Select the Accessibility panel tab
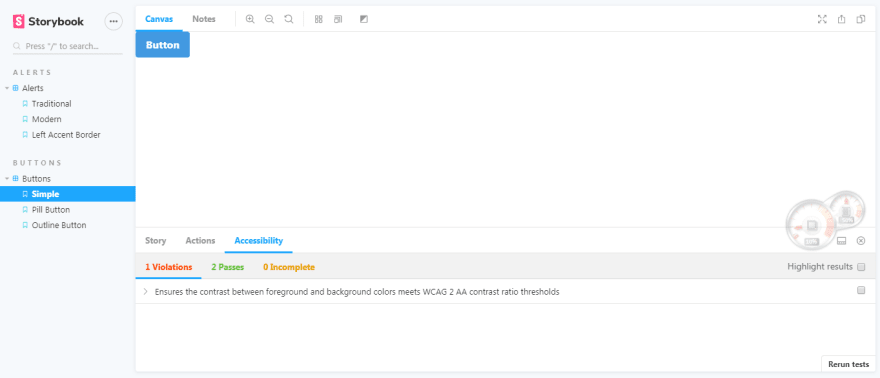 (x=259, y=241)
